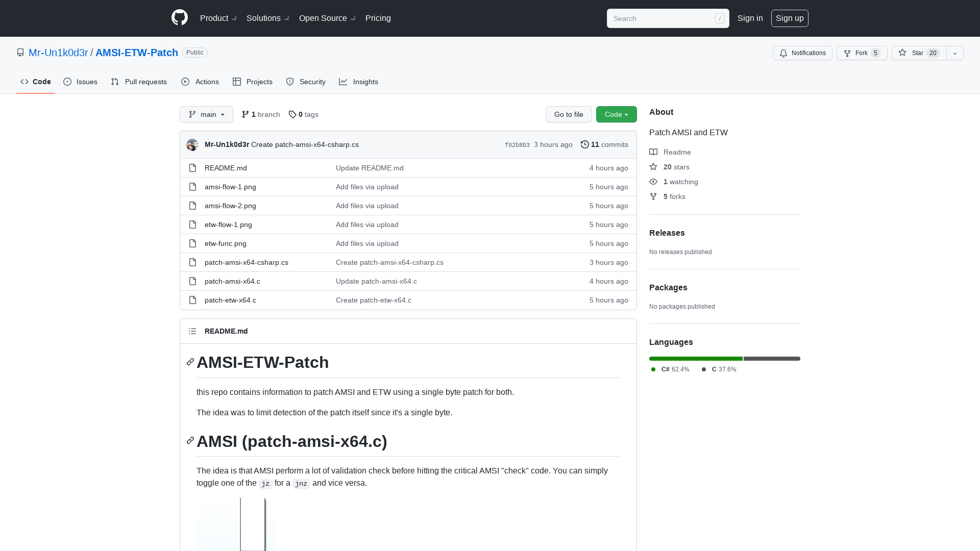Click the Insights graph icon
The image size is (980, 551).
pos(344,82)
